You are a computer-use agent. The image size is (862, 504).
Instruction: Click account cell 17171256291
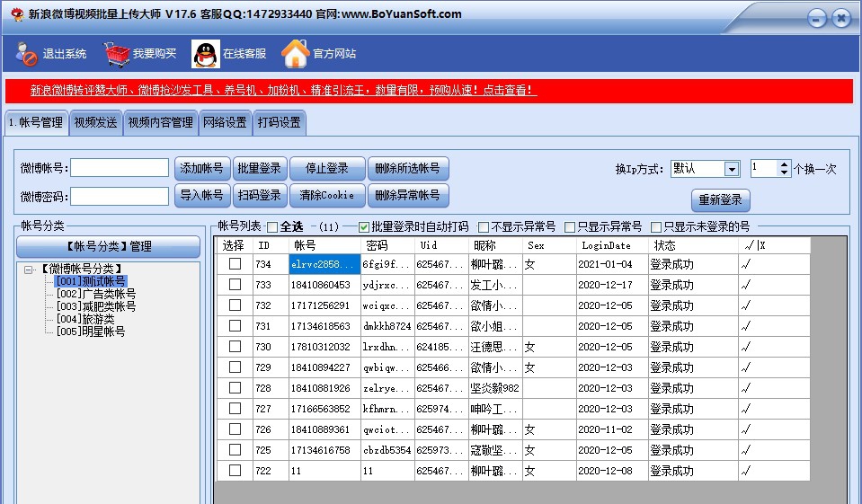[324, 305]
